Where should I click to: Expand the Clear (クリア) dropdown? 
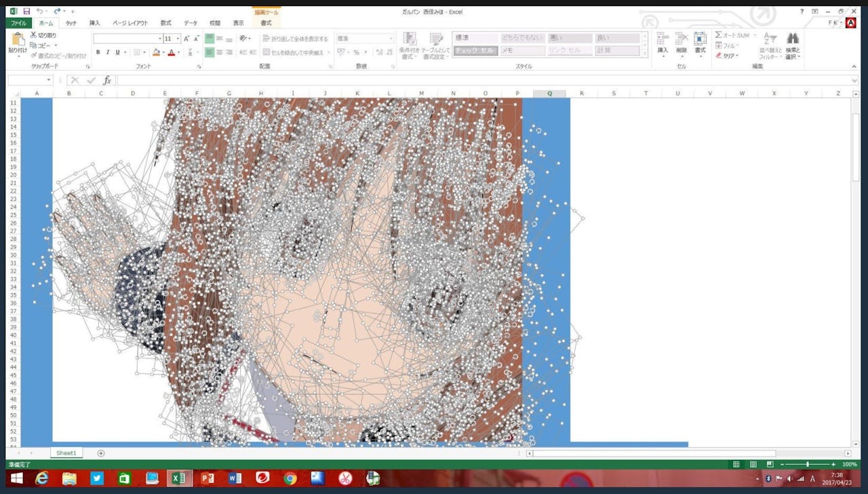point(736,56)
